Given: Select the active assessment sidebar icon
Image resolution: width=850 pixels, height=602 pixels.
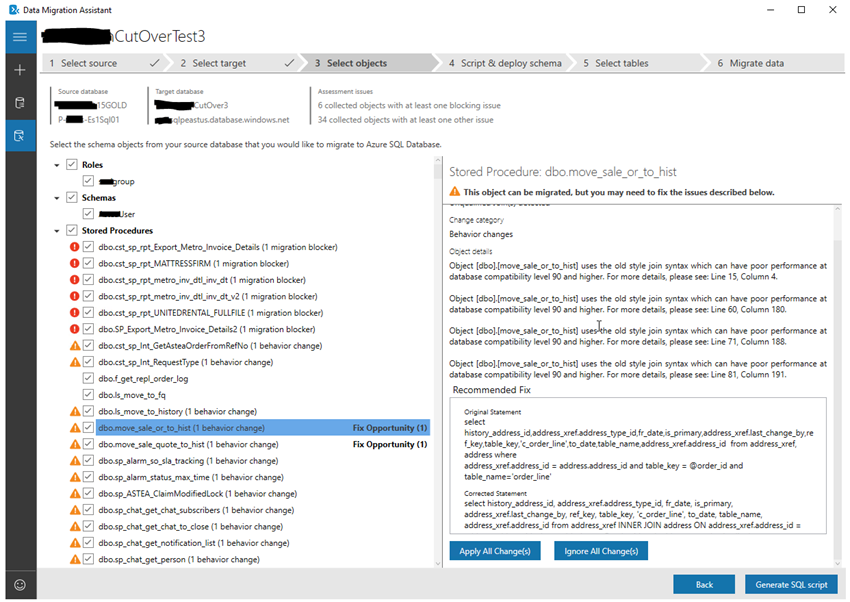Looking at the screenshot, I should [19, 134].
